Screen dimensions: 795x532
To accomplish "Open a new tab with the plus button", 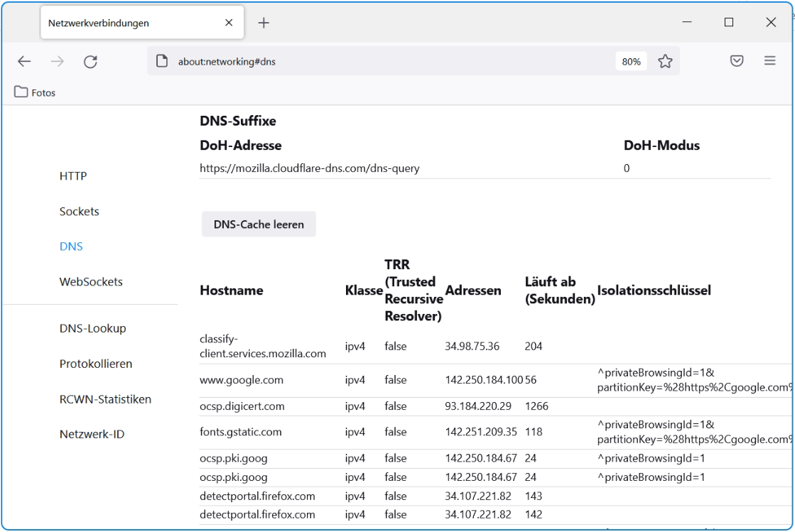I will tap(264, 22).
